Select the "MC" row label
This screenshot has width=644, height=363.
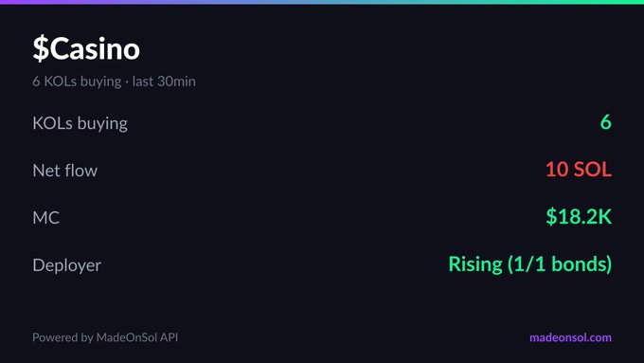[46, 218]
